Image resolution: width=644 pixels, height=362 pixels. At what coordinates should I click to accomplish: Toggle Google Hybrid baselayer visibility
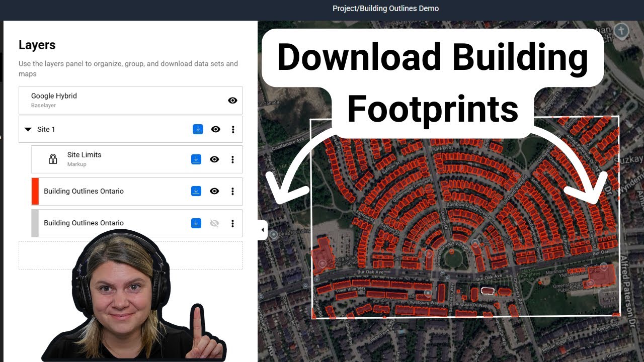click(x=232, y=101)
